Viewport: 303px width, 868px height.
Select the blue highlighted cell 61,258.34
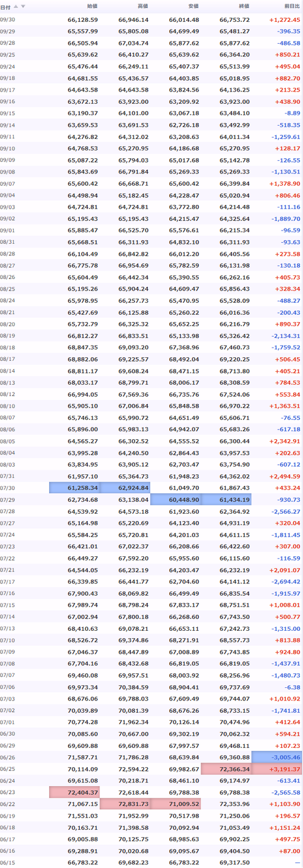pos(75,488)
